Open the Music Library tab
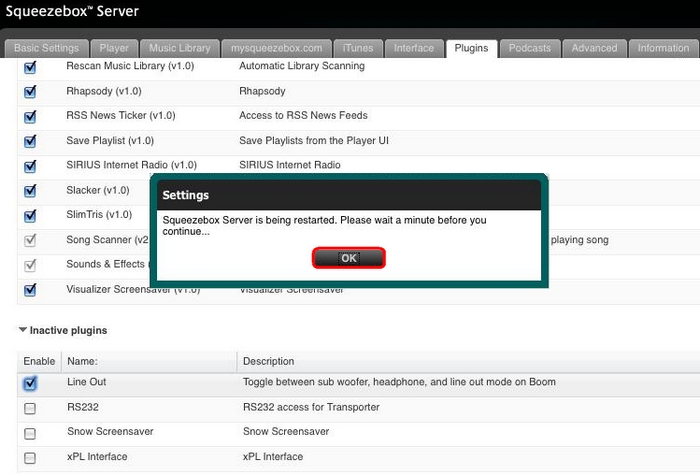 pyautogui.click(x=180, y=48)
